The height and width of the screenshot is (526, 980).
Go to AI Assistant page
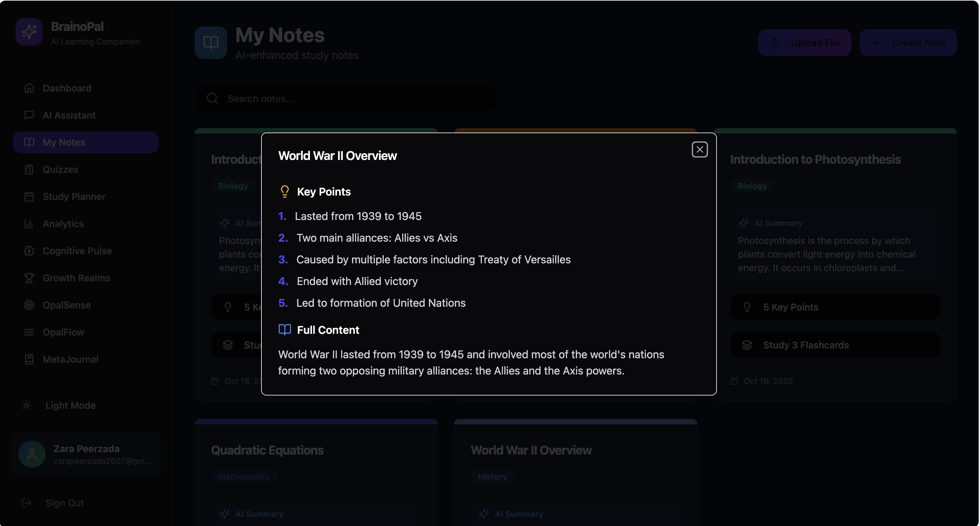point(69,115)
